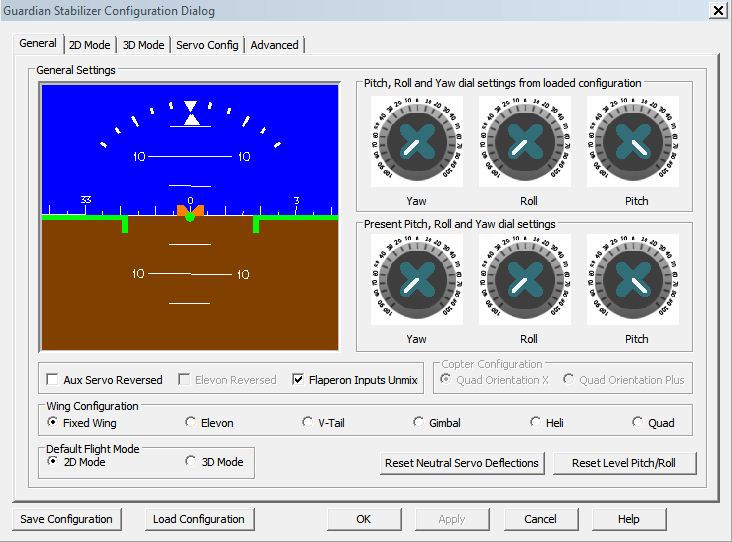Click the Cancel button
Screen dimensions: 732x542
pos(541,519)
